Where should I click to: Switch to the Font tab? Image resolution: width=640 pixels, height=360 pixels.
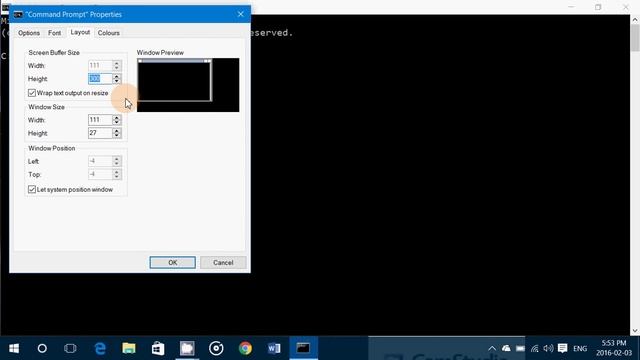coord(54,33)
